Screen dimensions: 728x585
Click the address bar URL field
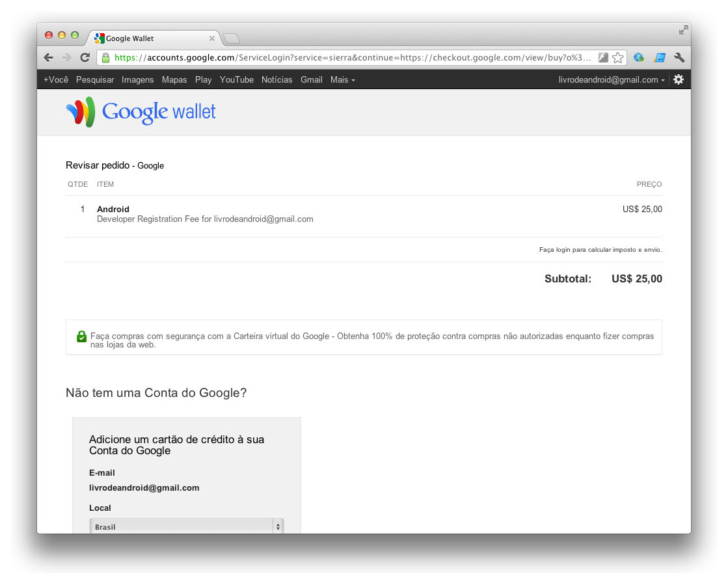click(x=351, y=58)
